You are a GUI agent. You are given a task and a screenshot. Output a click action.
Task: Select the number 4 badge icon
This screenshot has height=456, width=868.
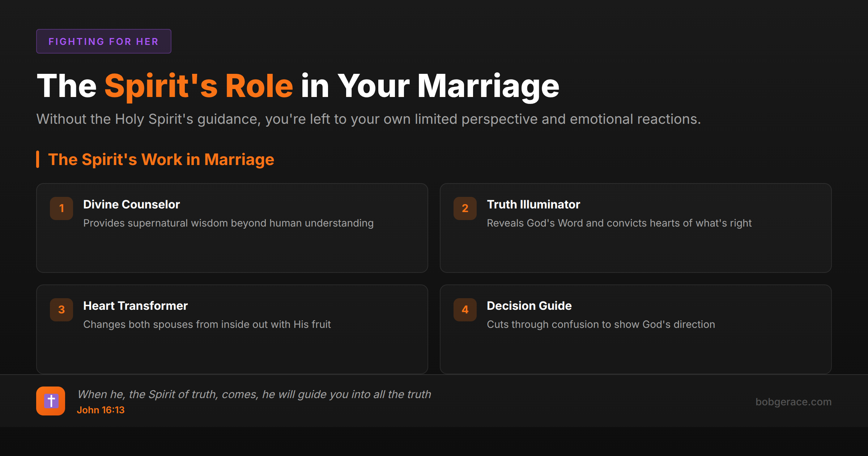pos(465,309)
